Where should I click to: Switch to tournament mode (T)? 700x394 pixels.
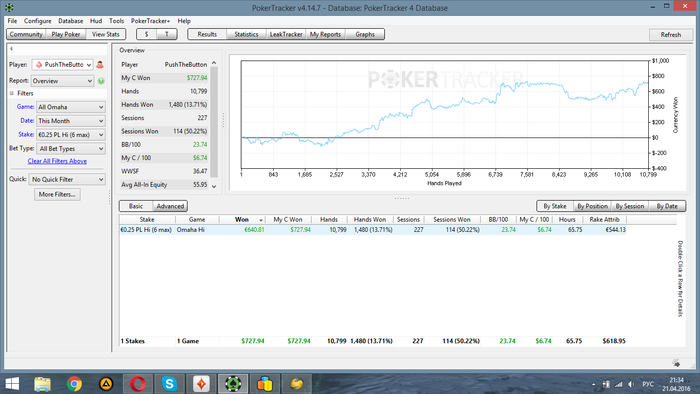(167, 34)
